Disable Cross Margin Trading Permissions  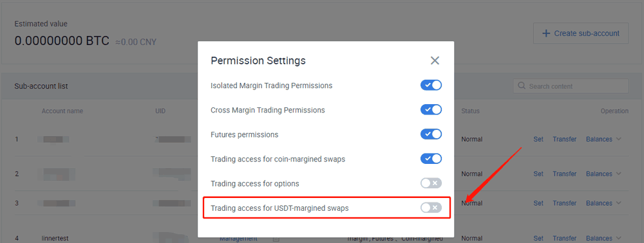click(431, 110)
